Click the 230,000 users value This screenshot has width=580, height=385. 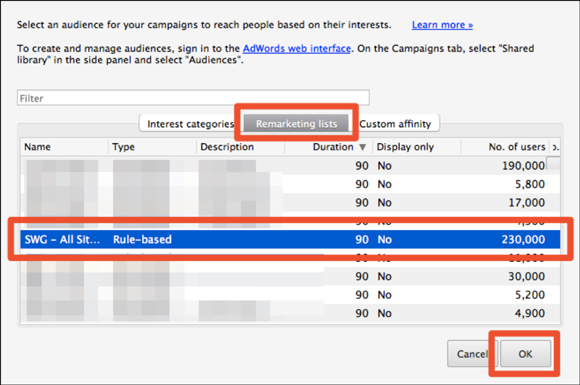coord(523,240)
